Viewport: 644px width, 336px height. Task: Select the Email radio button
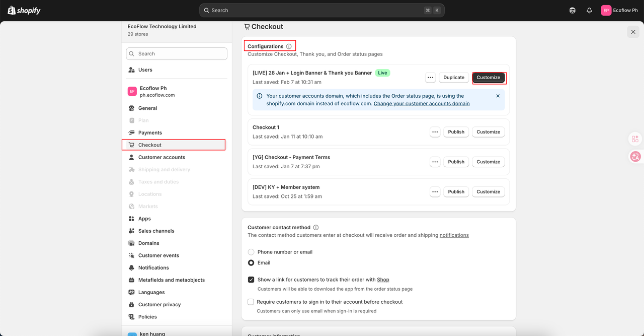tap(251, 263)
